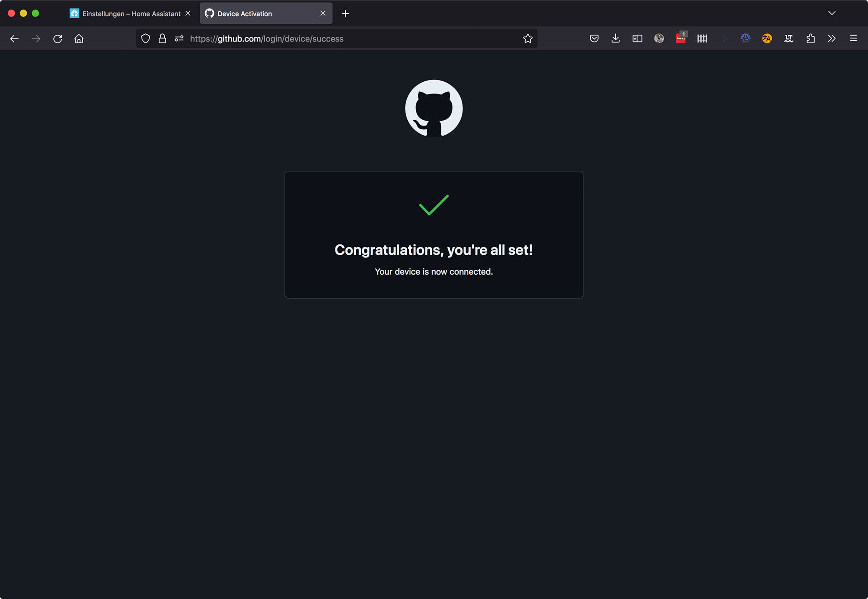The width and height of the screenshot is (868, 599).
Task: Close the Device Activation tab
Action: pyautogui.click(x=323, y=14)
